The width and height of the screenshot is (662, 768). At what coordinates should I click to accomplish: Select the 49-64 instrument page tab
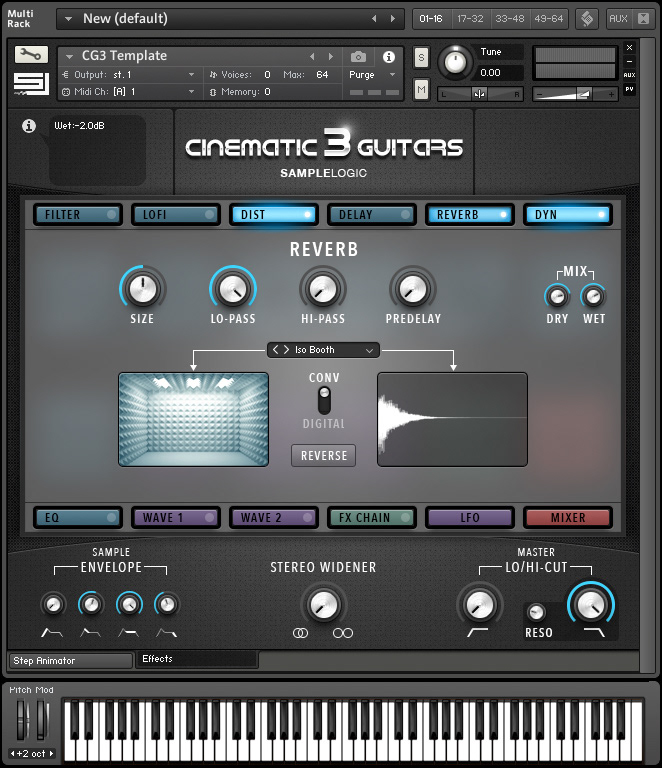(x=548, y=19)
